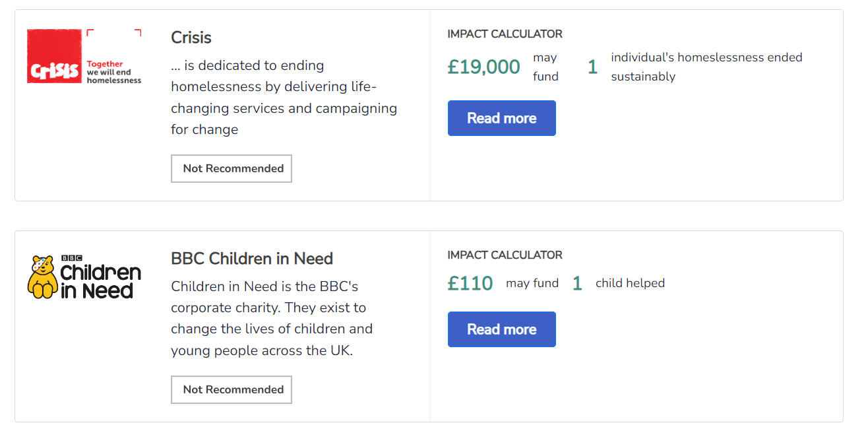Click Read more for BBC Children in Need
The width and height of the screenshot is (868, 431).
(501, 329)
